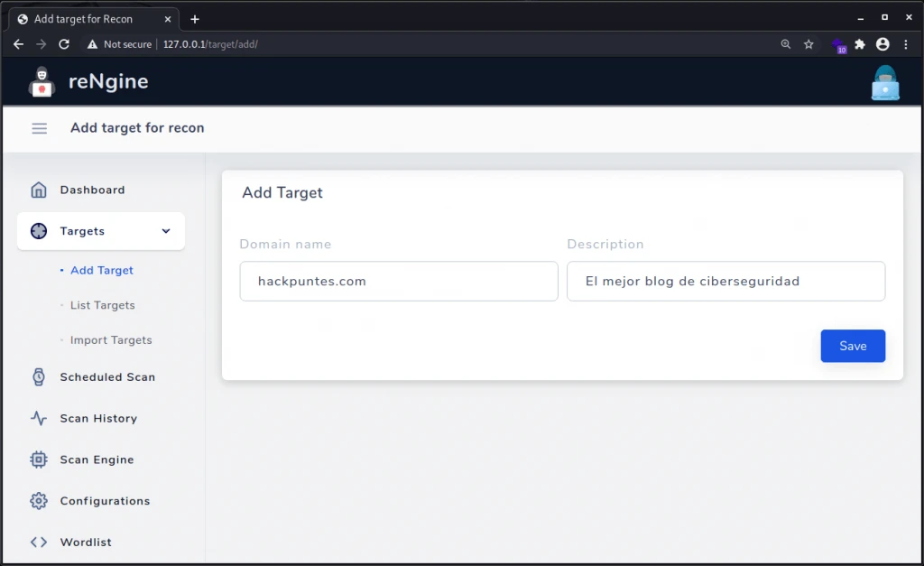
Task: Open List Targets submenu link
Action: click(x=103, y=305)
